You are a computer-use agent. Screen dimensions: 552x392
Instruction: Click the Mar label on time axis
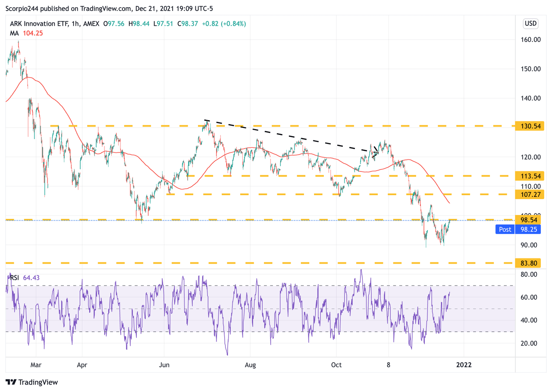coord(36,365)
